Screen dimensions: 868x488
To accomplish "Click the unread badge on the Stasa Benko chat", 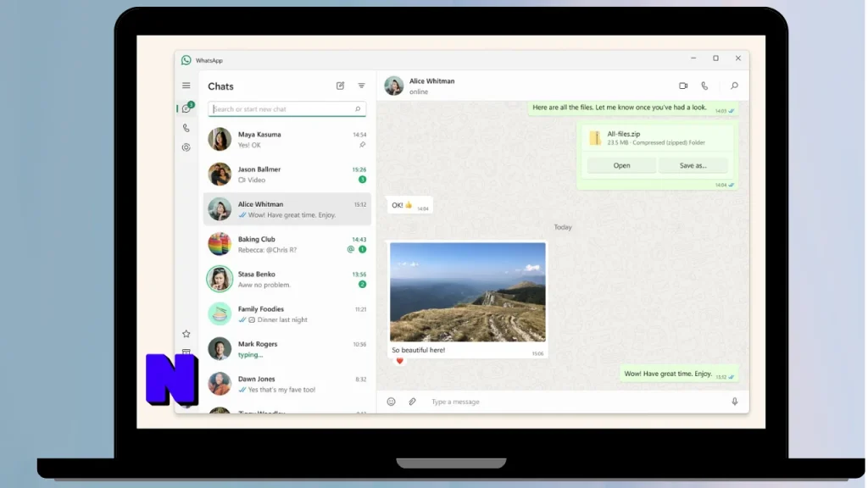I will click(362, 285).
